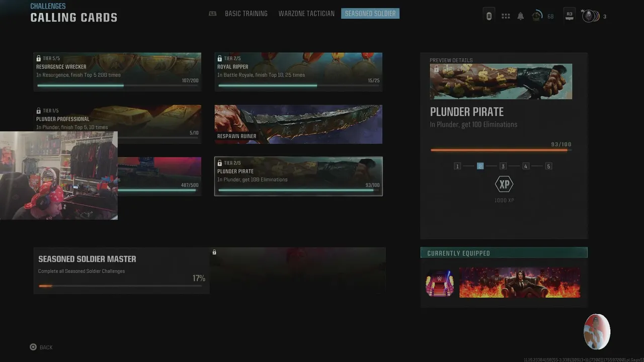Open Royal Ripper calling card

click(x=298, y=72)
